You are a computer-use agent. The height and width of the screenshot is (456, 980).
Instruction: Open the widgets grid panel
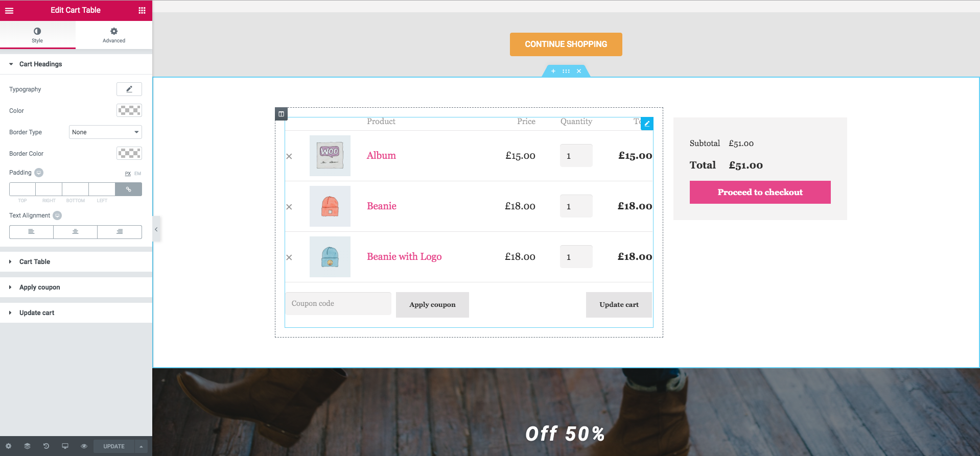click(x=142, y=10)
